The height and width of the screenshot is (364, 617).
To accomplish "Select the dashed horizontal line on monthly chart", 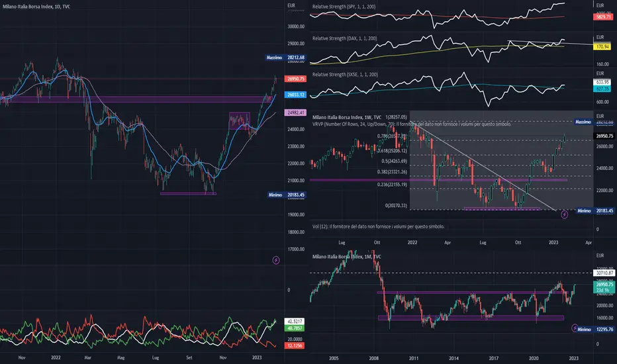I will [x=451, y=273].
